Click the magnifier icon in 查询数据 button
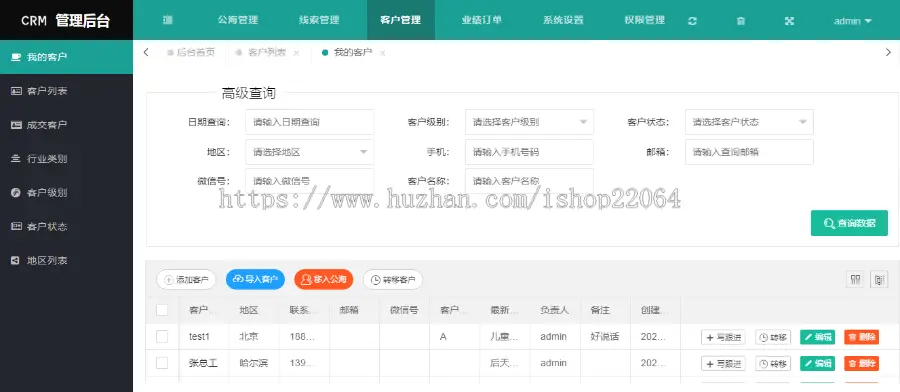 (829, 223)
